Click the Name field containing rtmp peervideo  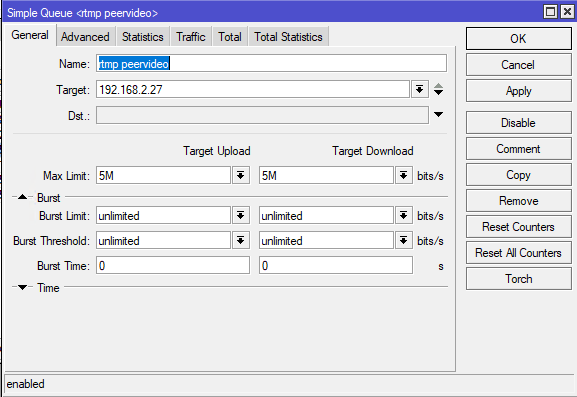272,64
